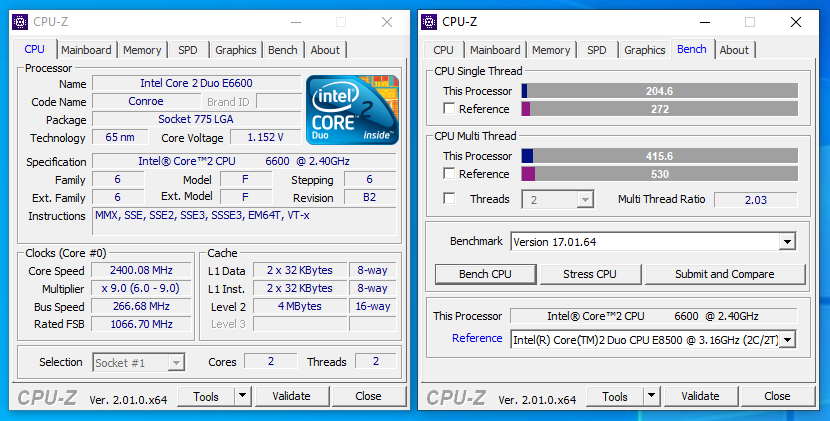Click the Core Speed value 2400.08 MHz
830x421 pixels.
(x=141, y=270)
